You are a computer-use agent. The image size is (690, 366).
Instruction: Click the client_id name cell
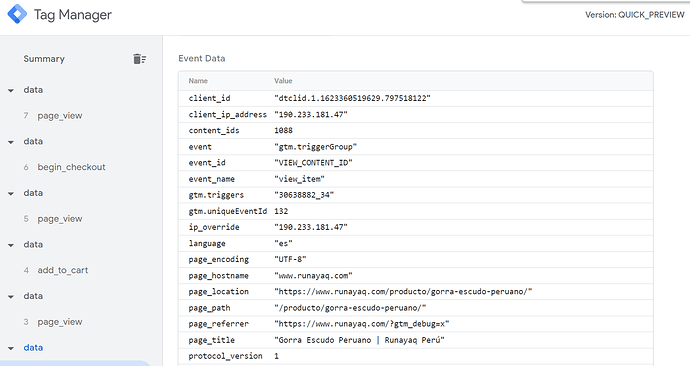(x=209, y=98)
